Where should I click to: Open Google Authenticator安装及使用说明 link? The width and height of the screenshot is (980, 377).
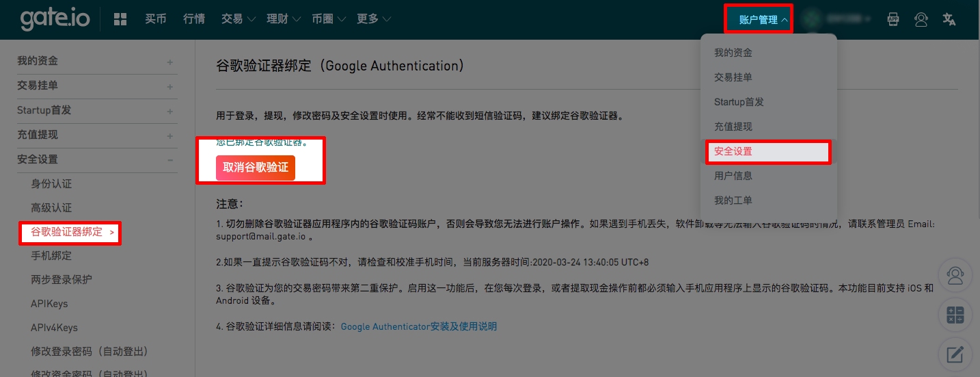pos(418,327)
